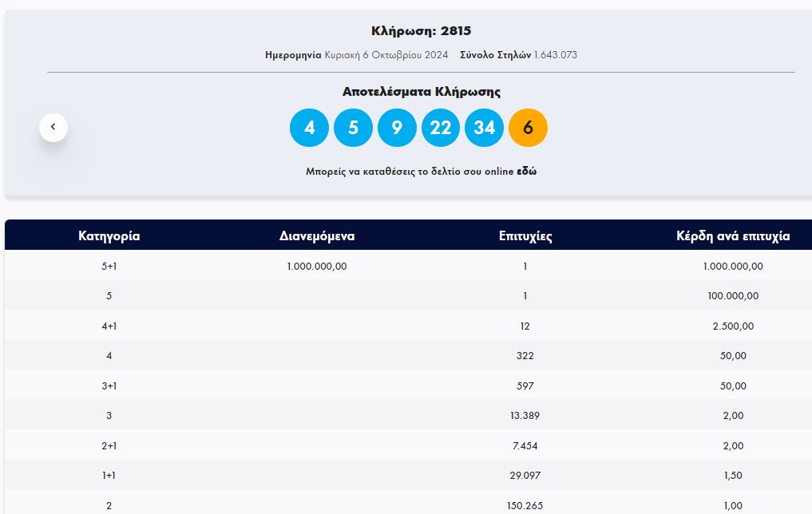Click the 4+1 row winnings 2.500,00

click(x=733, y=326)
